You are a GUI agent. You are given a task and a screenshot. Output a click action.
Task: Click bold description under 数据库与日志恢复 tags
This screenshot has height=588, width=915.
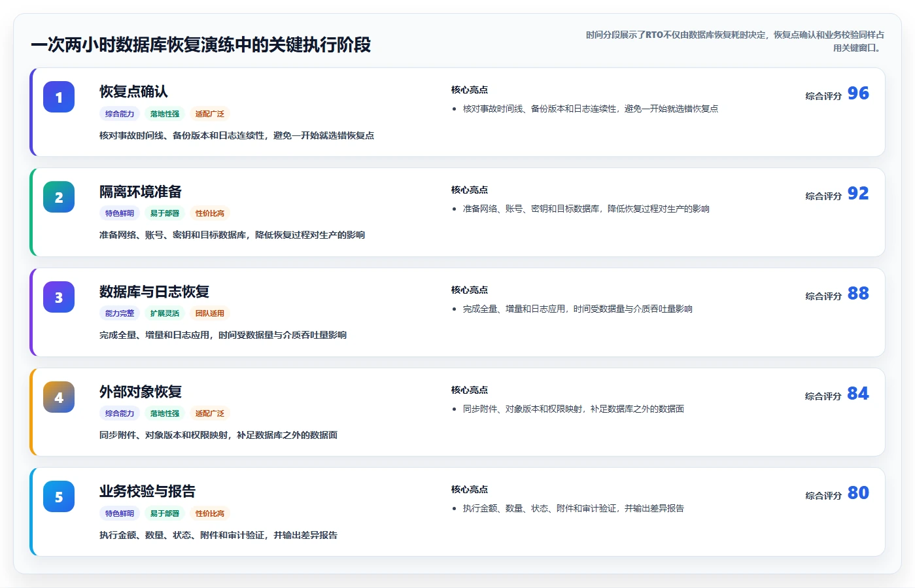(x=223, y=336)
